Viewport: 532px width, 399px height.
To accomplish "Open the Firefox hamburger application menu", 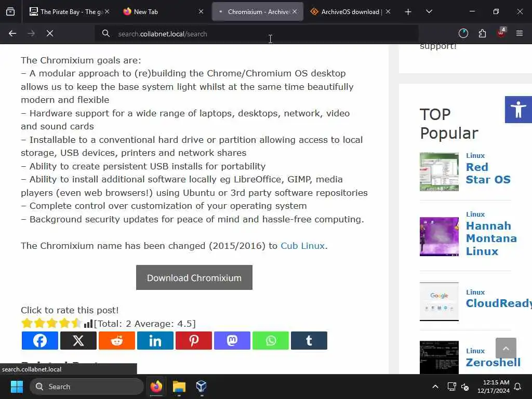I will click(x=520, y=33).
